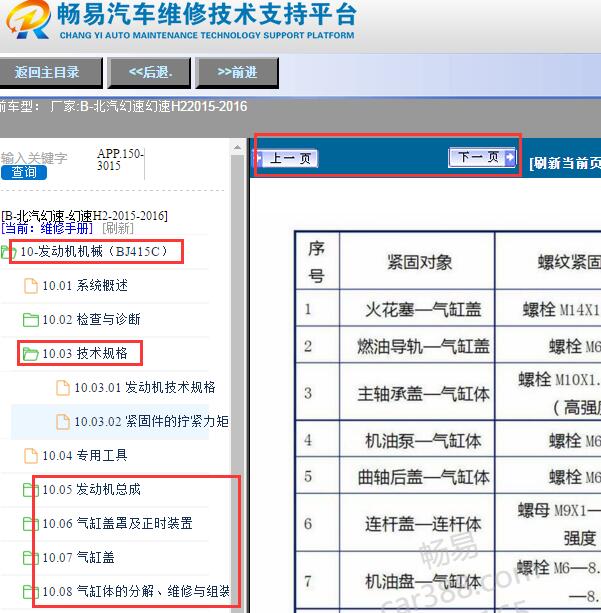Open 10.01 系统概述
This screenshot has height=613, width=601.
click(85, 285)
